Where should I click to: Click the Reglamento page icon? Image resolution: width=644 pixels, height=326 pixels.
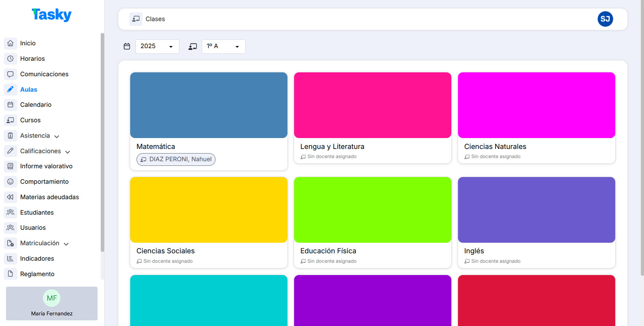(x=11, y=274)
